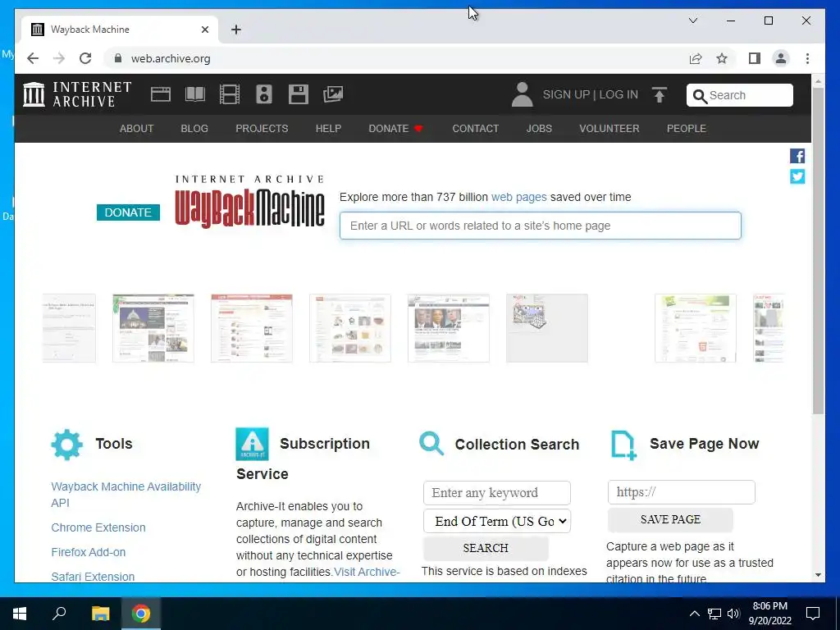
Task: Open Windows taskbar search
Action: [59, 614]
